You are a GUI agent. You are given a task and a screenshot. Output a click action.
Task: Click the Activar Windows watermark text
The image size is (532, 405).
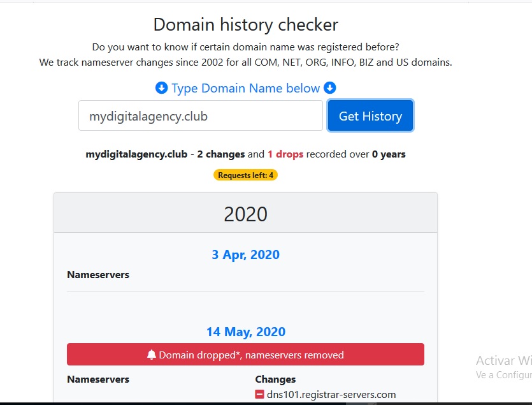click(x=504, y=360)
